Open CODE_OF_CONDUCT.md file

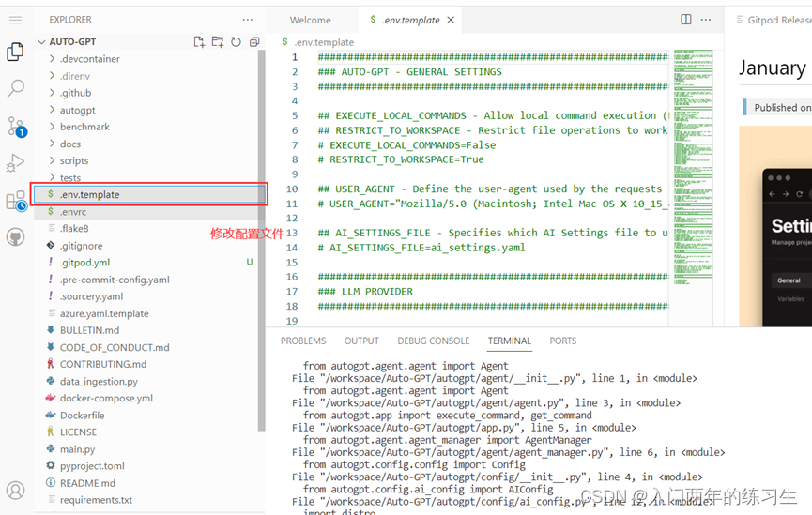(146, 347)
